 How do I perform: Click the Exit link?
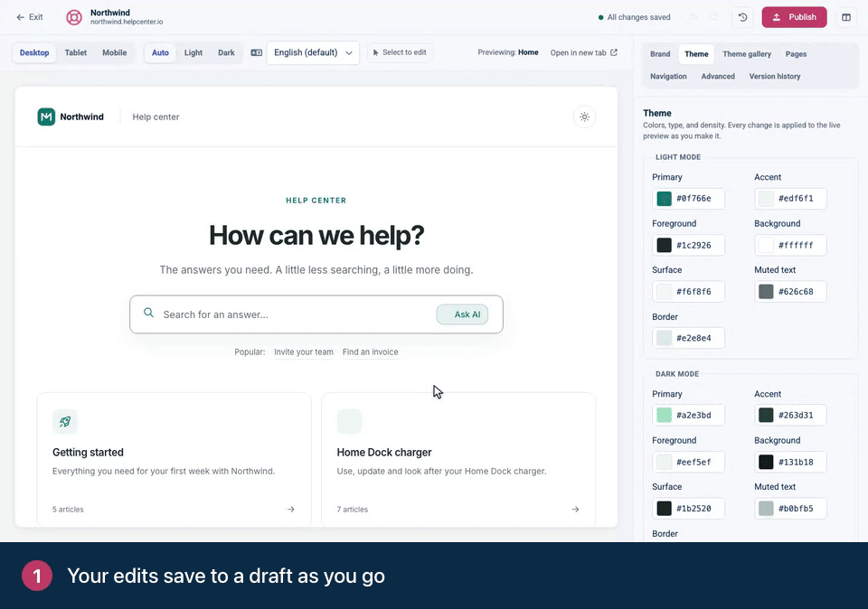pyautogui.click(x=30, y=17)
